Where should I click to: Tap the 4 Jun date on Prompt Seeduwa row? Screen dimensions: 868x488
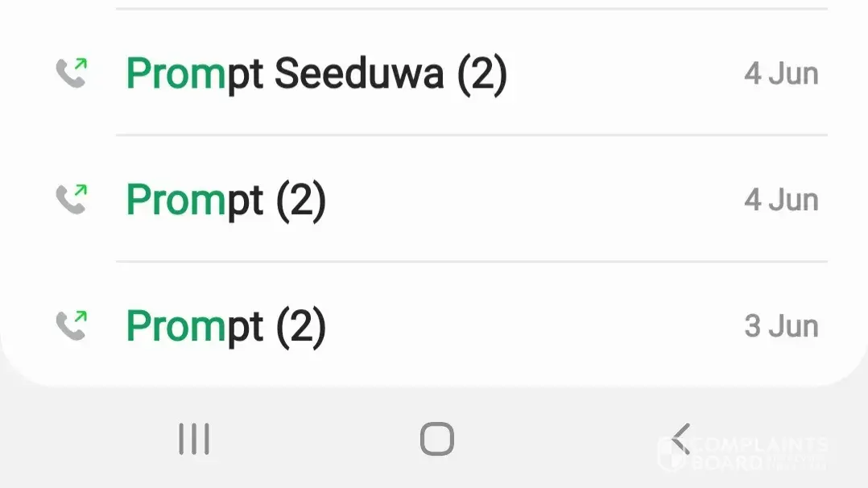780,74
